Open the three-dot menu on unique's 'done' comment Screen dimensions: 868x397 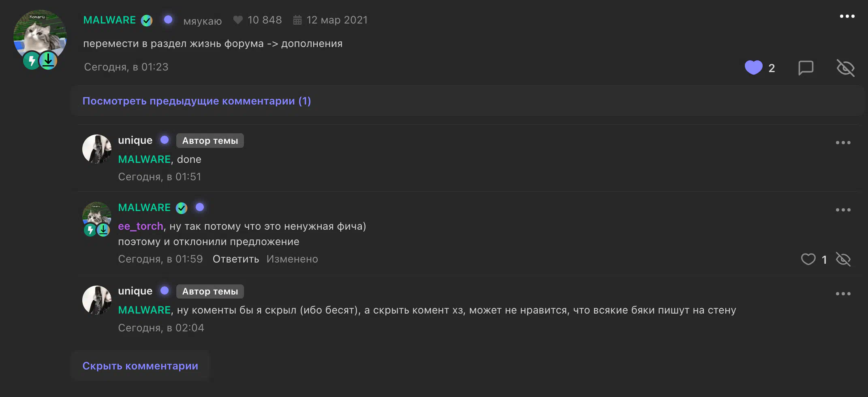click(x=843, y=143)
